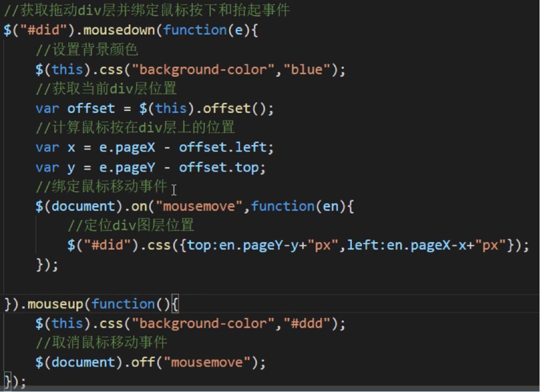
Task: Click the "blue" string value
Action: point(307,70)
